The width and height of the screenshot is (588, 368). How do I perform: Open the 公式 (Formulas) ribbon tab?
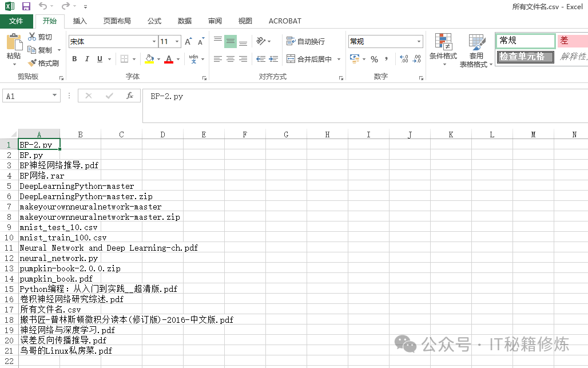click(x=154, y=21)
